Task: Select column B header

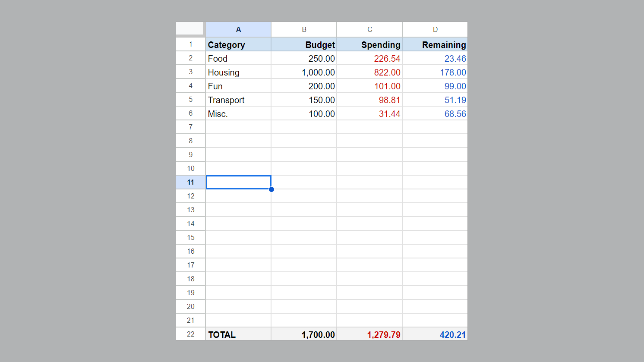Action: click(x=304, y=29)
